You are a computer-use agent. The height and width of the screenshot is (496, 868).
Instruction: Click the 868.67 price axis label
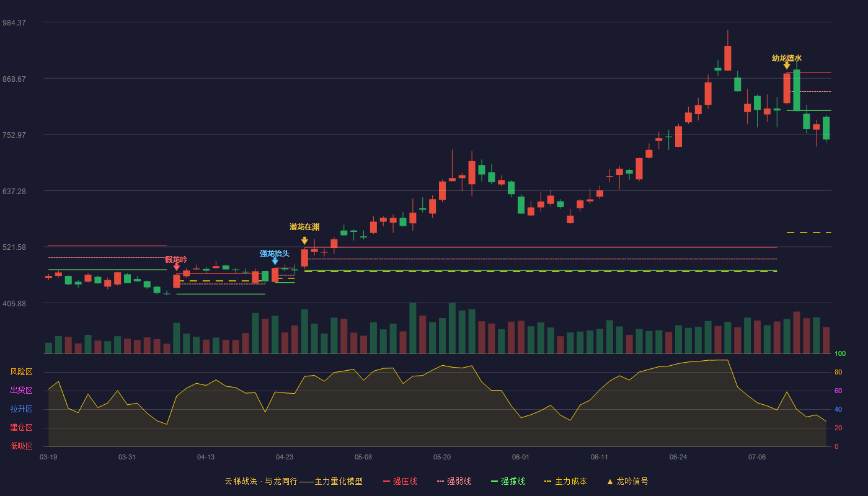[x=14, y=79]
